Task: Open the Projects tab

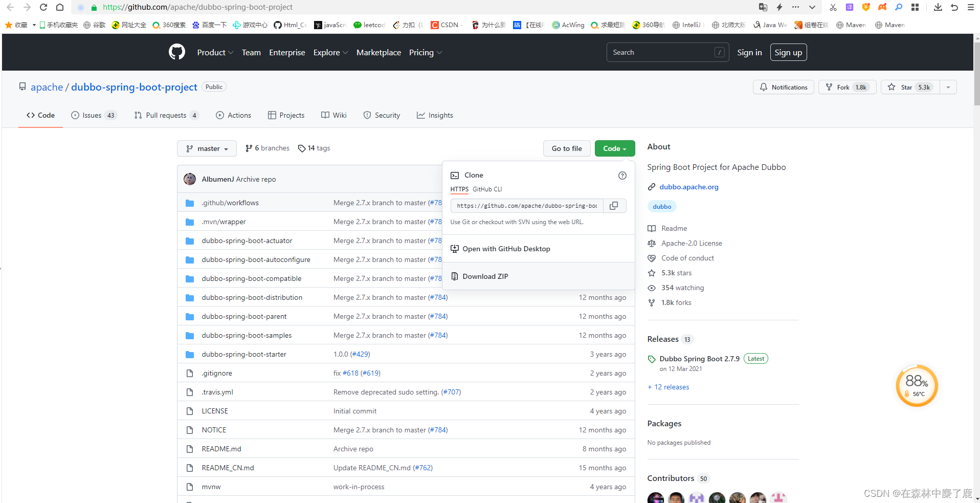Action: [x=286, y=116]
